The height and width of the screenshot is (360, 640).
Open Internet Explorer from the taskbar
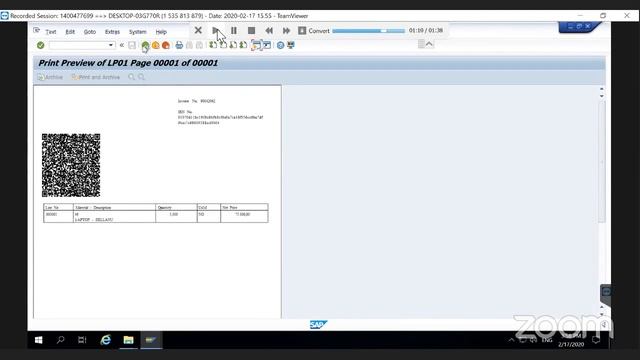pyautogui.click(x=106, y=340)
